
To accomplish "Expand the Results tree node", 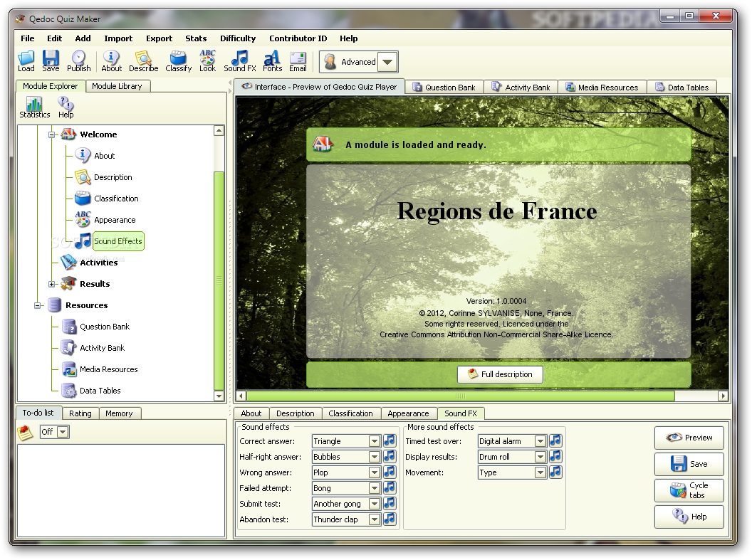I will point(52,284).
